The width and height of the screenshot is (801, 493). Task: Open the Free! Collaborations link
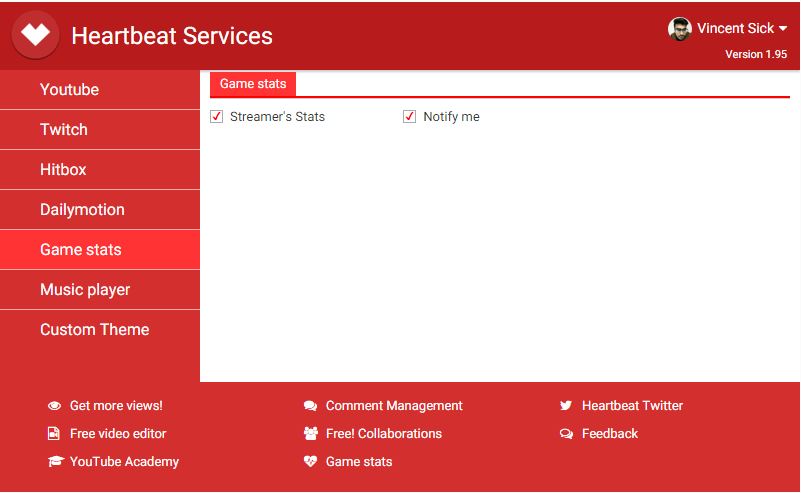click(384, 434)
